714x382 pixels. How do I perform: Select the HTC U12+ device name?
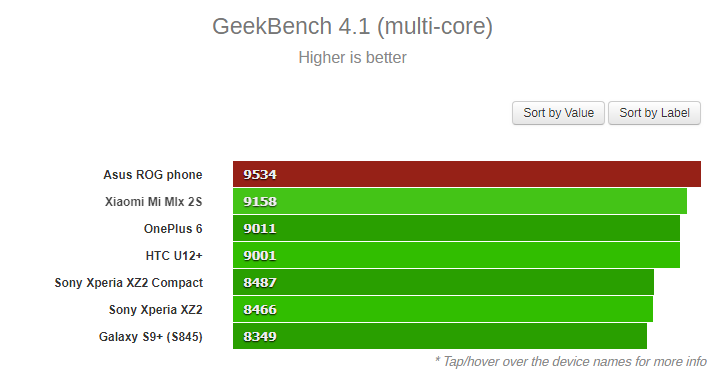(174, 256)
